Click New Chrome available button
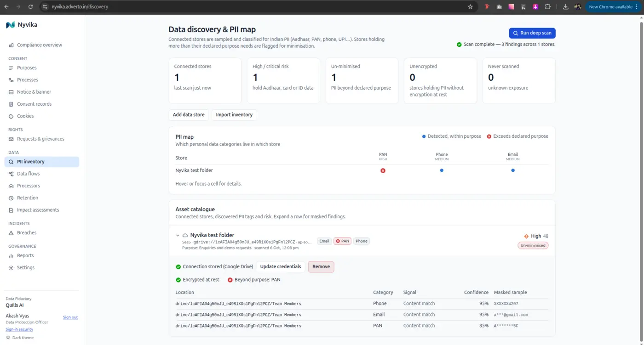This screenshot has height=345, width=644. click(x=614, y=7)
